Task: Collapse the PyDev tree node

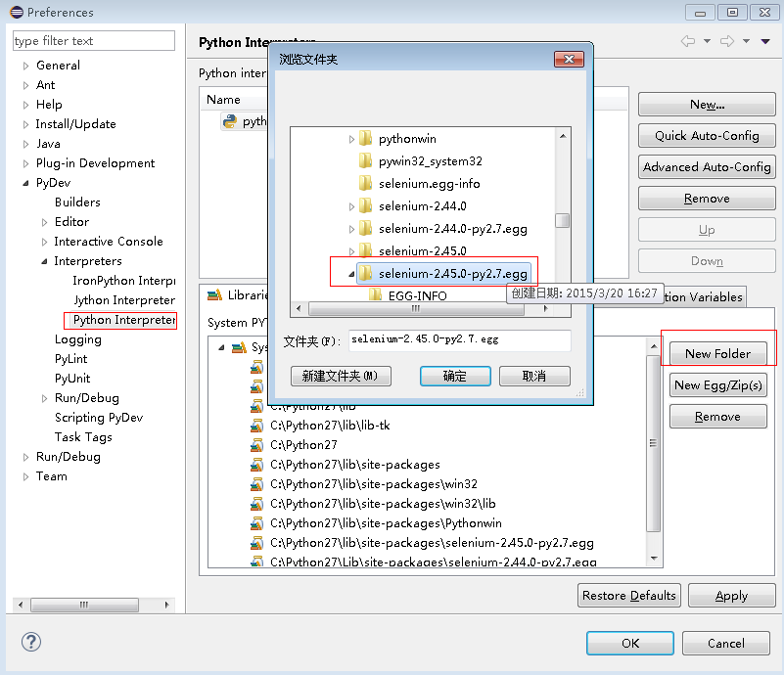Action: click(26, 183)
